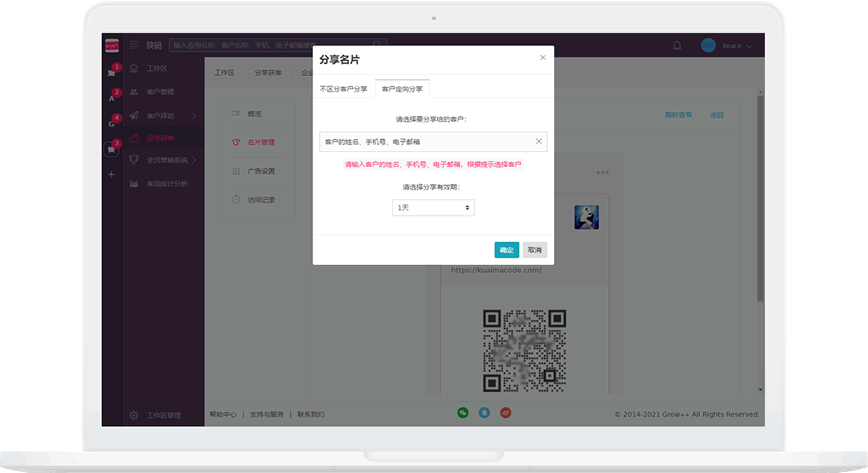
Task: Click the red Weibo icon in footer
Action: 506,412
